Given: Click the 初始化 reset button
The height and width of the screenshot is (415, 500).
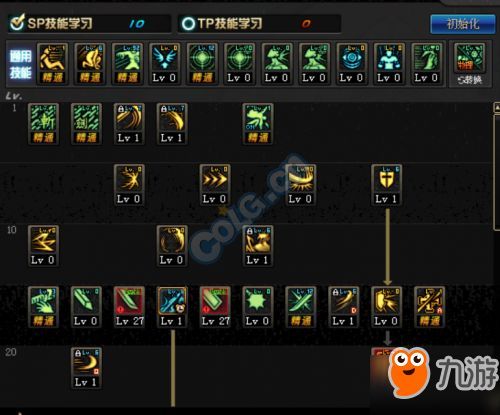Looking at the screenshot, I should click(x=463, y=24).
